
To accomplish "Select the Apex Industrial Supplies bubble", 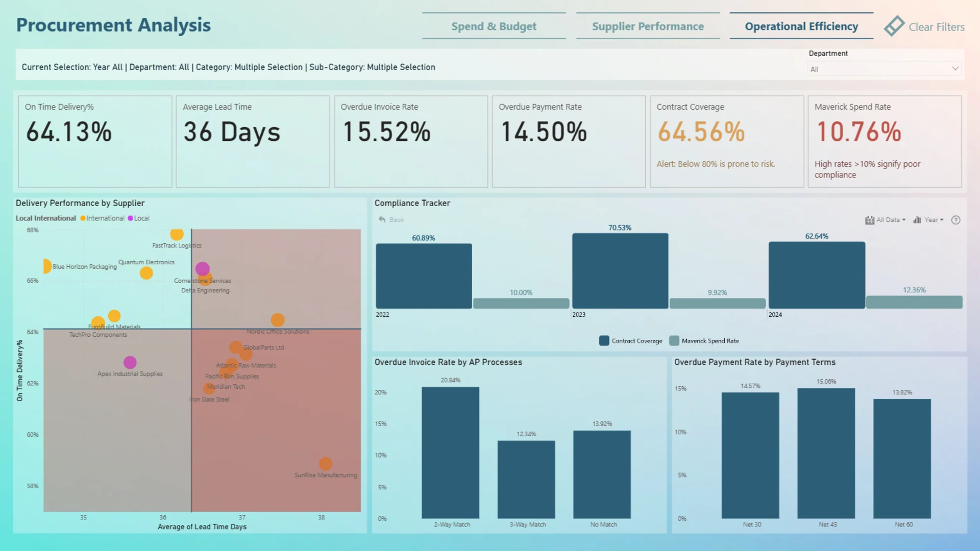I will [130, 362].
